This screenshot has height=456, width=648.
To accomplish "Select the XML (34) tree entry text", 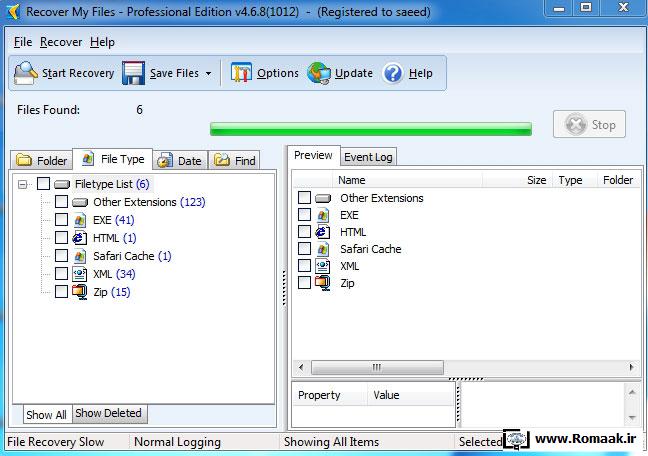I will (x=114, y=274).
